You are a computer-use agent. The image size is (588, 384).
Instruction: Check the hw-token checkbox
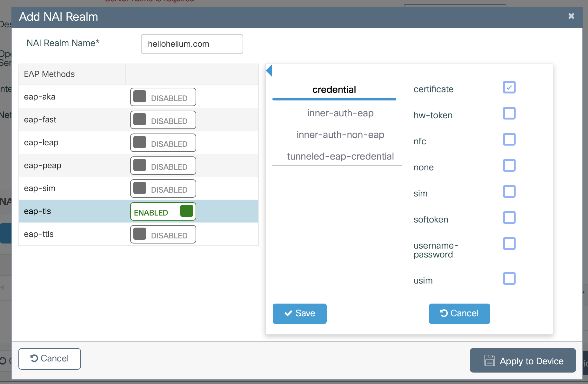click(509, 113)
